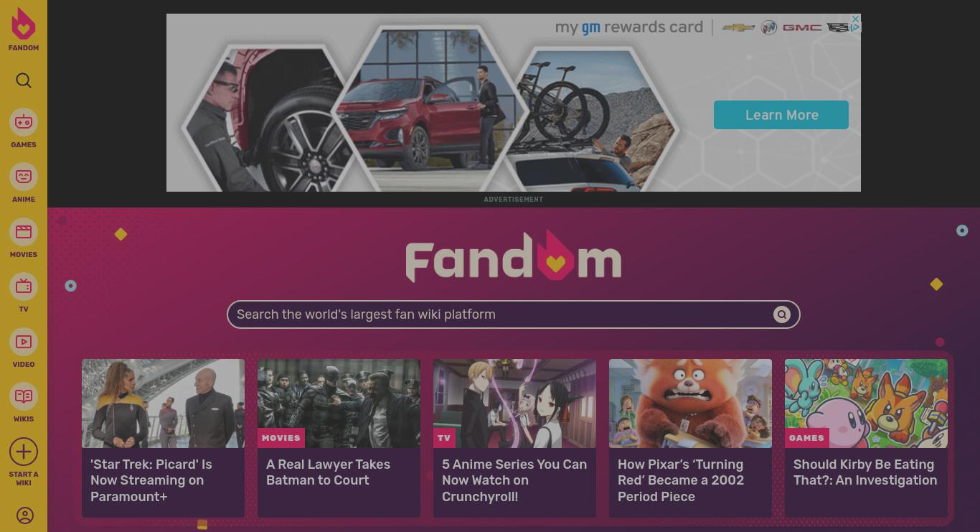Open '5 Anime Series' Crunchyroll article
This screenshot has height=532, width=980.
coord(514,480)
